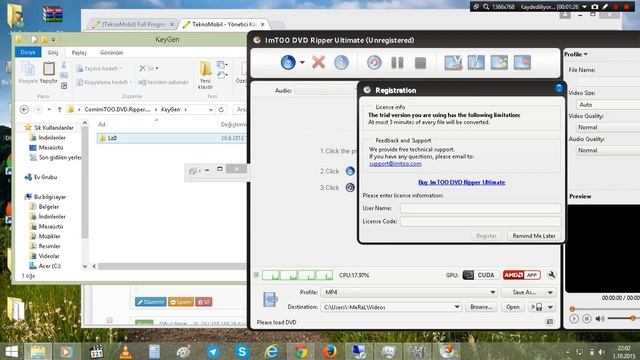
Task: Select the Paylaş tab in KeyGen explorer
Action: (79, 53)
